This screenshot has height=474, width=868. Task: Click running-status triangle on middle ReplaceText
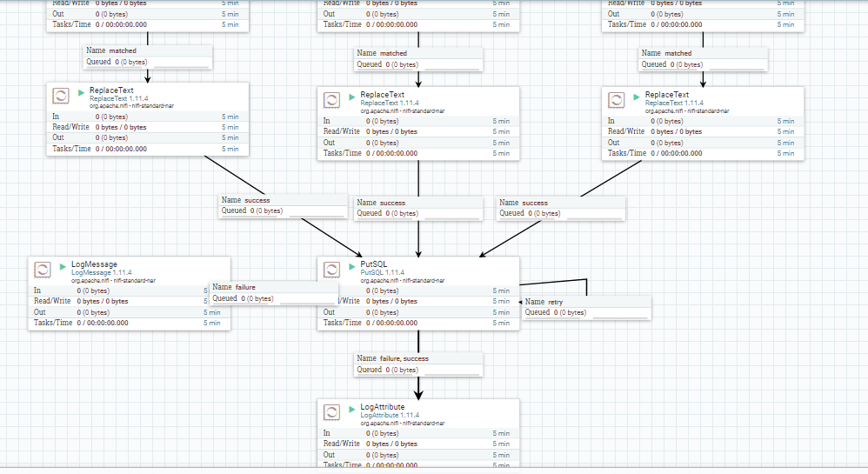(x=351, y=97)
